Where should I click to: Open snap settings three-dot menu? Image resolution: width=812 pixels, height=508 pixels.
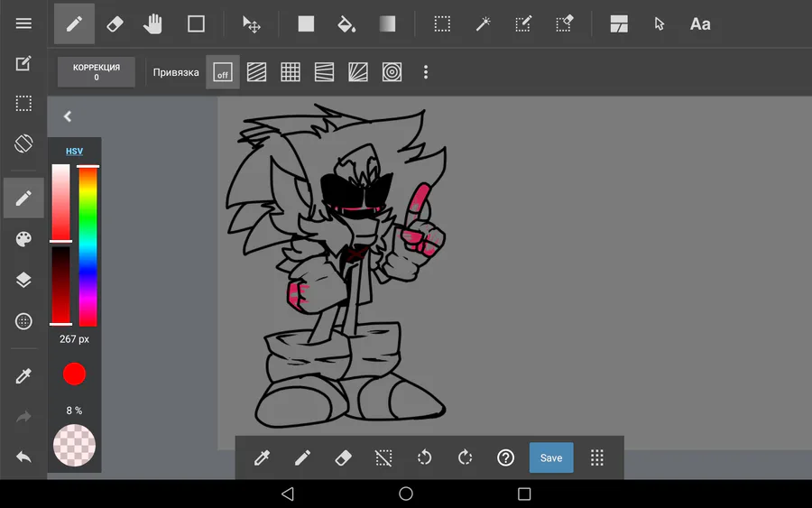[x=426, y=72]
